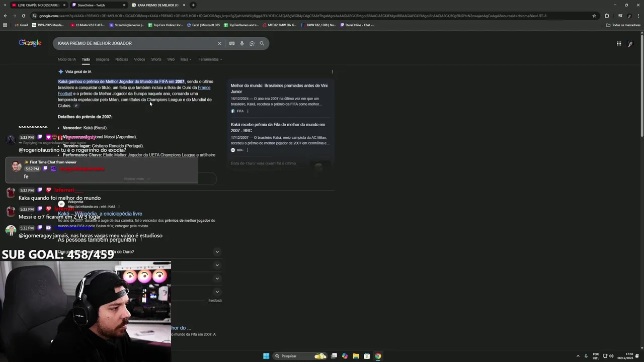Reload the current page

pyautogui.click(x=23, y=16)
